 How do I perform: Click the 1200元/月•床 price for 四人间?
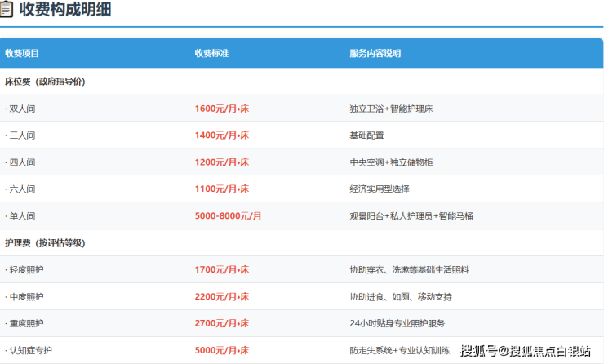pos(222,162)
